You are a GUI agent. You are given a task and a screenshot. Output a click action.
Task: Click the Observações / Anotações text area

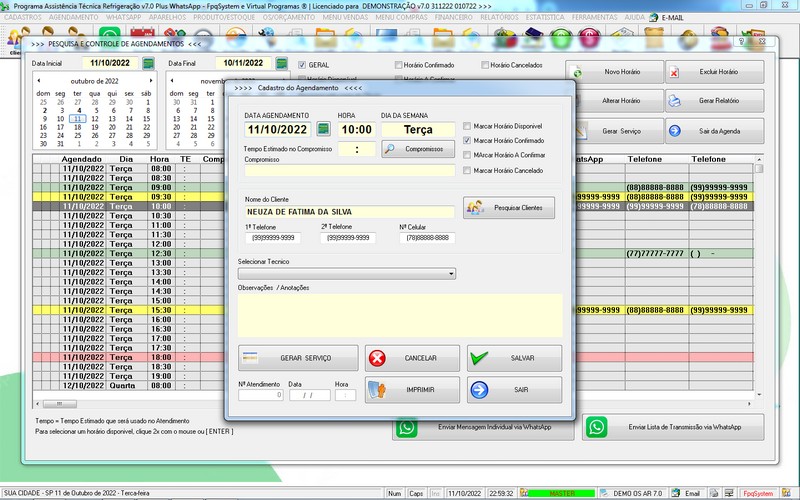tap(400, 315)
